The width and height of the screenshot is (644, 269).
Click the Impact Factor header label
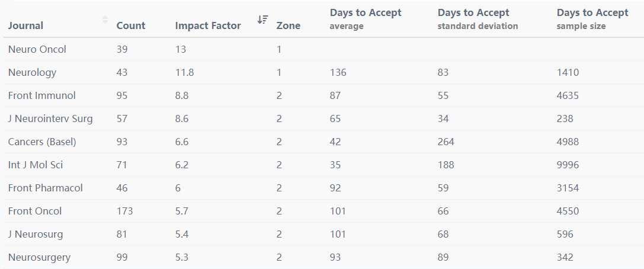pos(208,25)
